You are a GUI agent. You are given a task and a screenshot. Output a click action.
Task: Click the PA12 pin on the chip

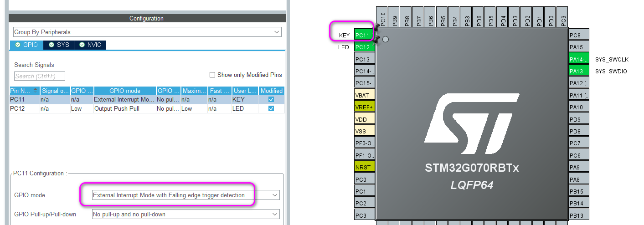tap(579, 83)
